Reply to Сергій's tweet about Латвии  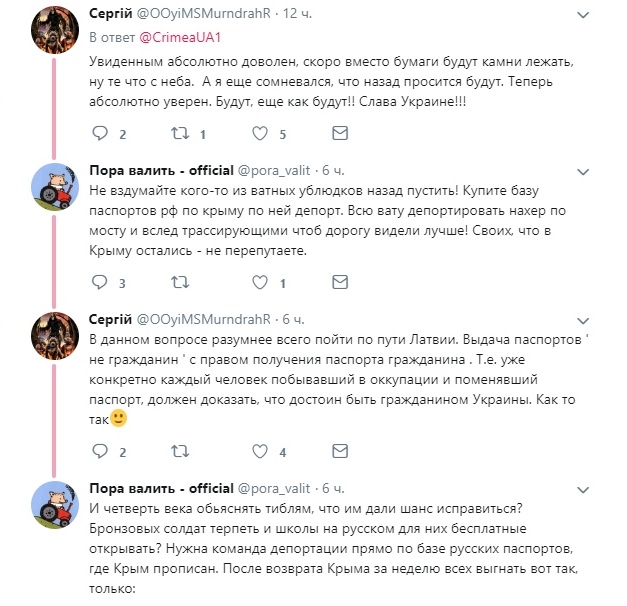click(98, 452)
